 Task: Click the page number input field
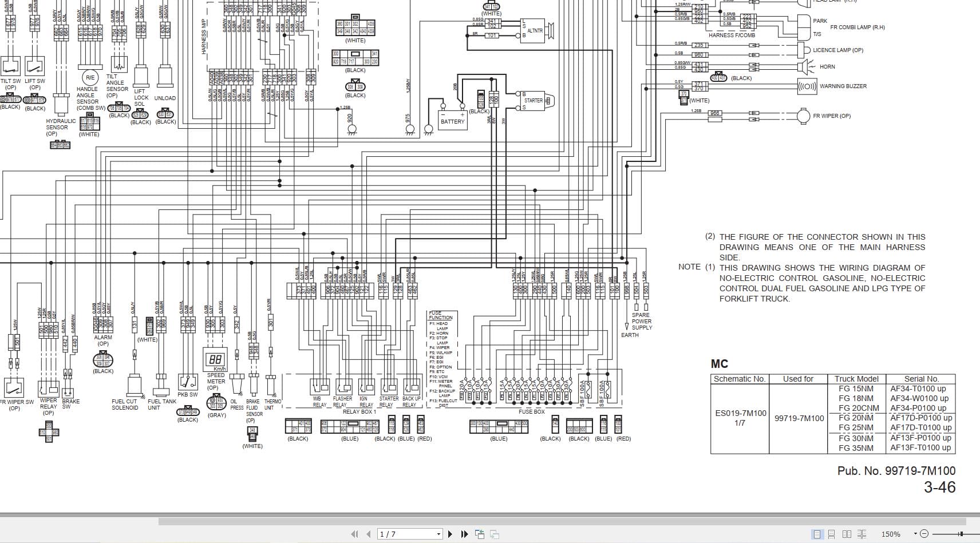406,534
